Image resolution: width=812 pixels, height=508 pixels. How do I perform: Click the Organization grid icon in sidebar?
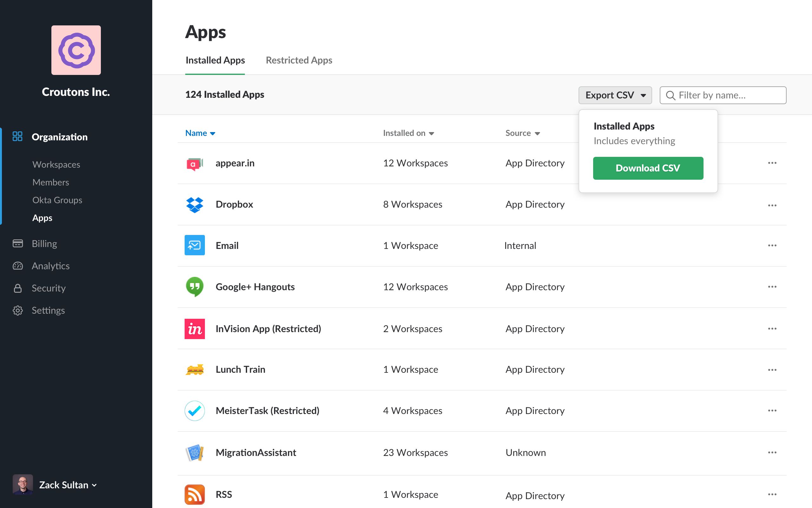coord(17,137)
